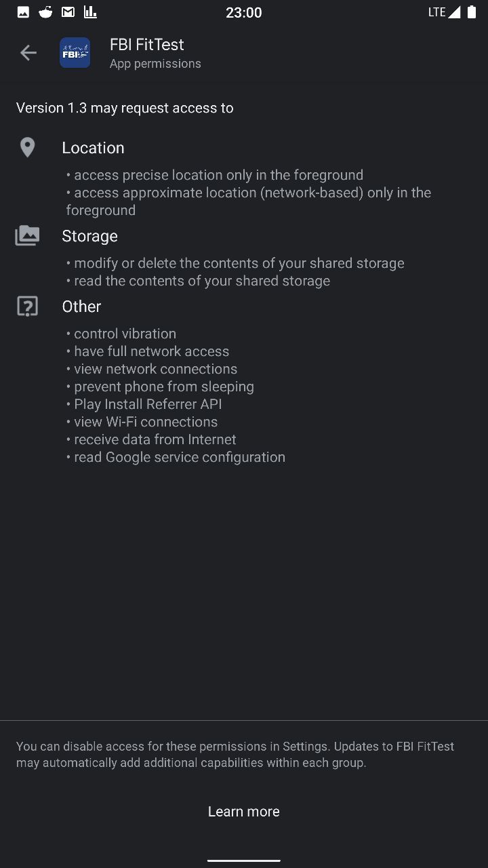Tap 'Play Install Referrer API' permission line
Screen dimensions: 488x868
[144, 404]
